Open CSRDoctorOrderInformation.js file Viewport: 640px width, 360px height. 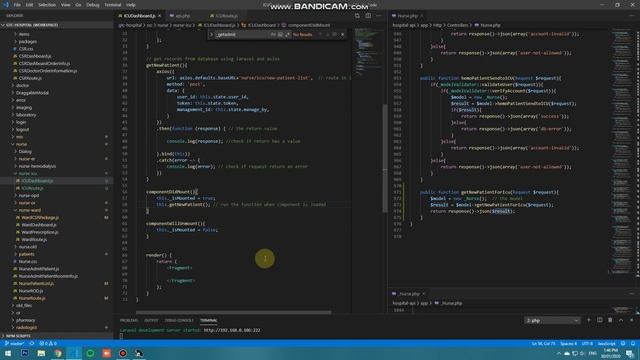[x=48, y=71]
